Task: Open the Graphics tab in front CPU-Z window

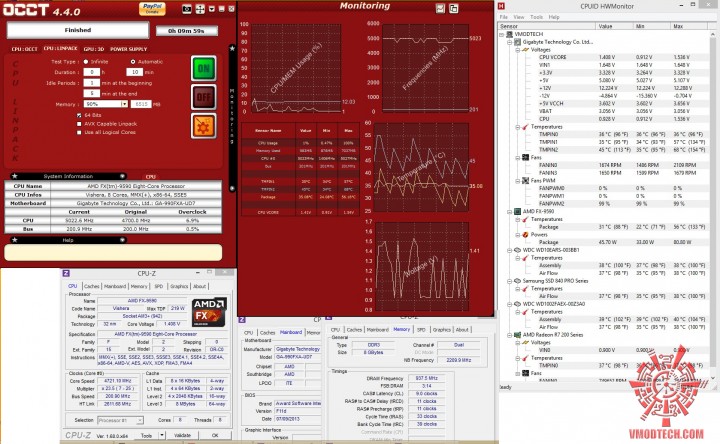Action: pos(179,286)
